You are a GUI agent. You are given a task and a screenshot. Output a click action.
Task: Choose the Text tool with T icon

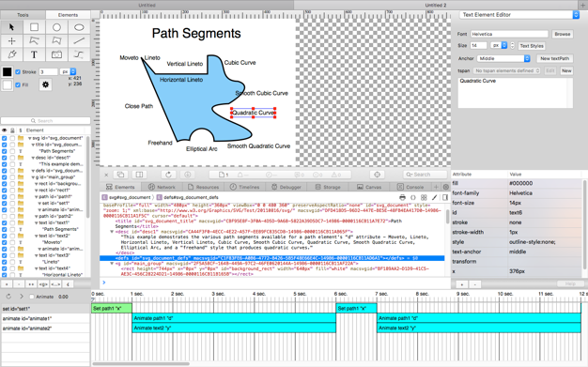(x=34, y=54)
